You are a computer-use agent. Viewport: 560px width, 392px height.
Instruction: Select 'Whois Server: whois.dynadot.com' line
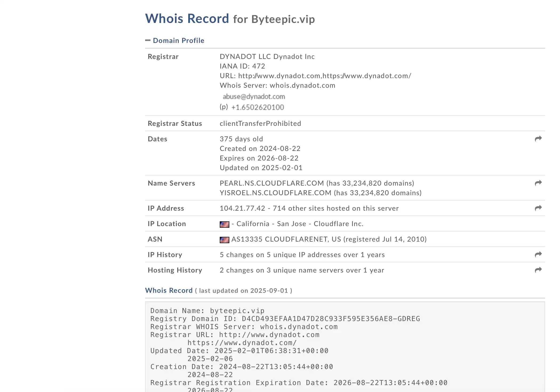click(277, 85)
